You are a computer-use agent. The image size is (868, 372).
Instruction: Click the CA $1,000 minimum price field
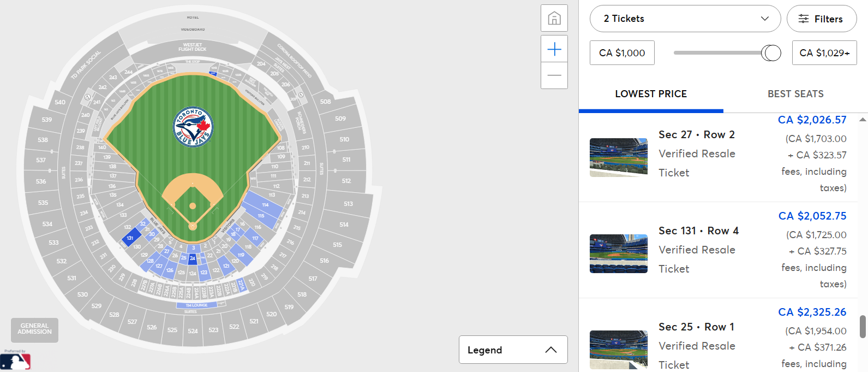(x=621, y=52)
